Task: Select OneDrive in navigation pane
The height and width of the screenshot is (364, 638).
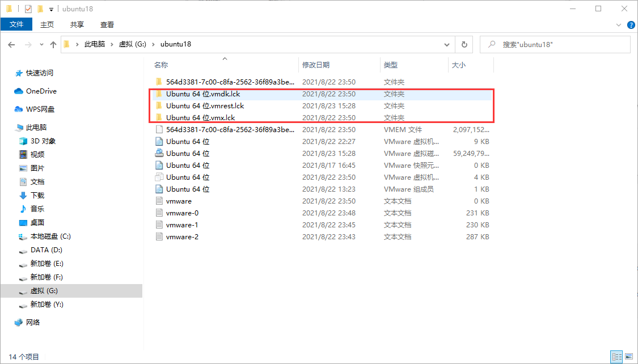Action: click(41, 91)
